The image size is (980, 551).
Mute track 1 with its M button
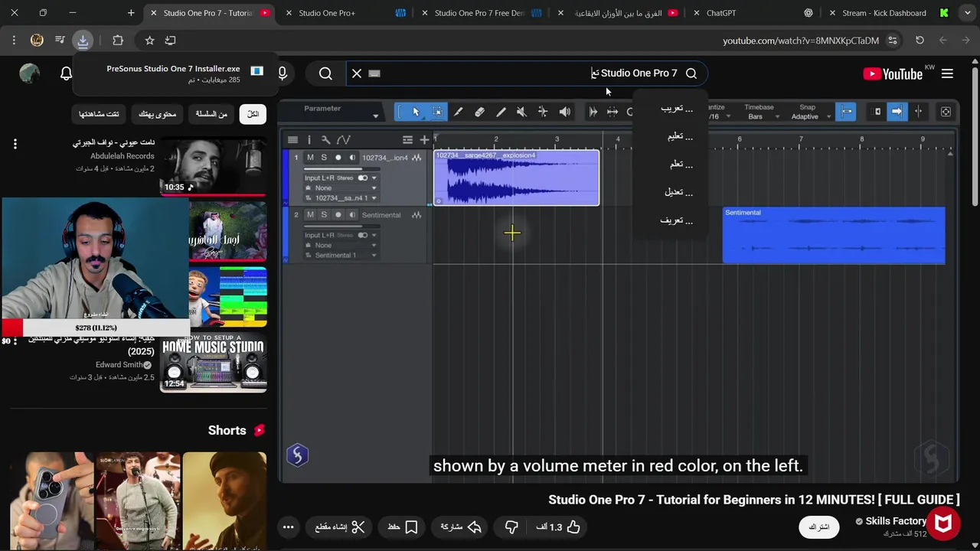(x=310, y=158)
